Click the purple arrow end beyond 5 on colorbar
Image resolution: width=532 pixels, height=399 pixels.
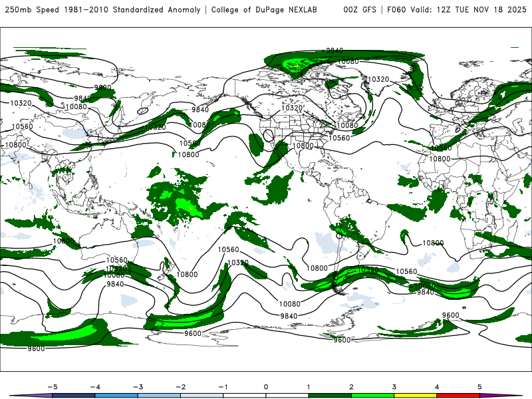click(501, 396)
